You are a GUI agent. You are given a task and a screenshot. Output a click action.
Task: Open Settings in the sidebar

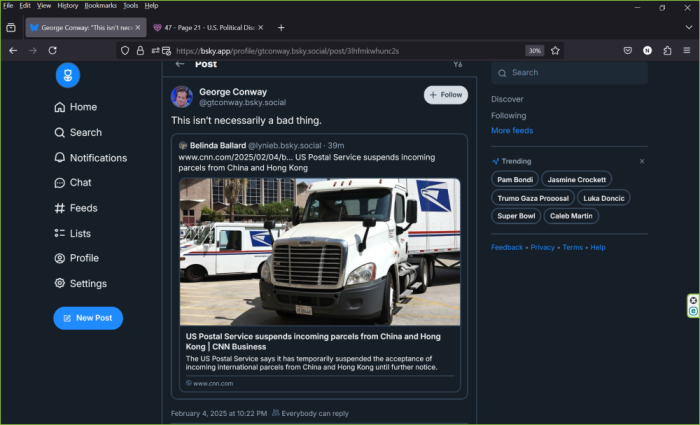pyautogui.click(x=80, y=283)
